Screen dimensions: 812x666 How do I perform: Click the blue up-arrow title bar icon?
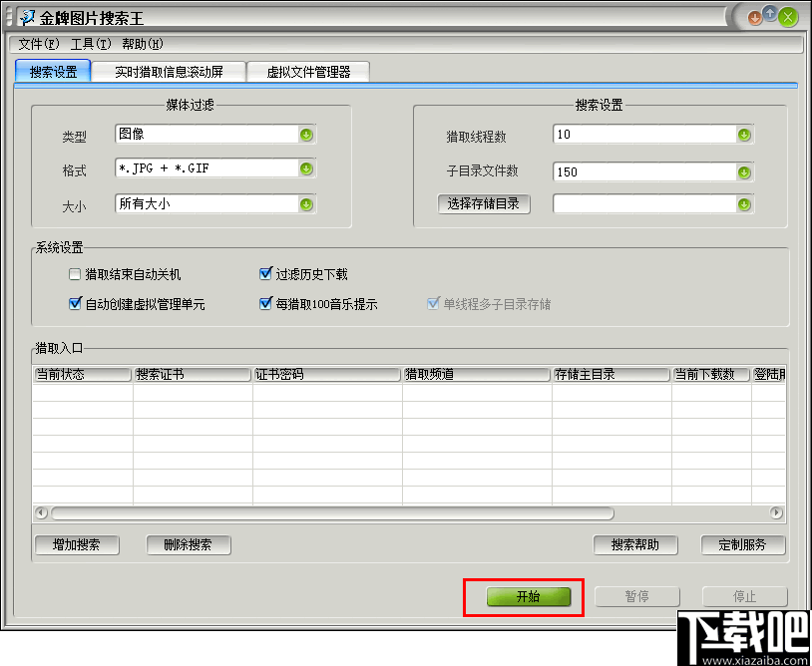coord(770,15)
